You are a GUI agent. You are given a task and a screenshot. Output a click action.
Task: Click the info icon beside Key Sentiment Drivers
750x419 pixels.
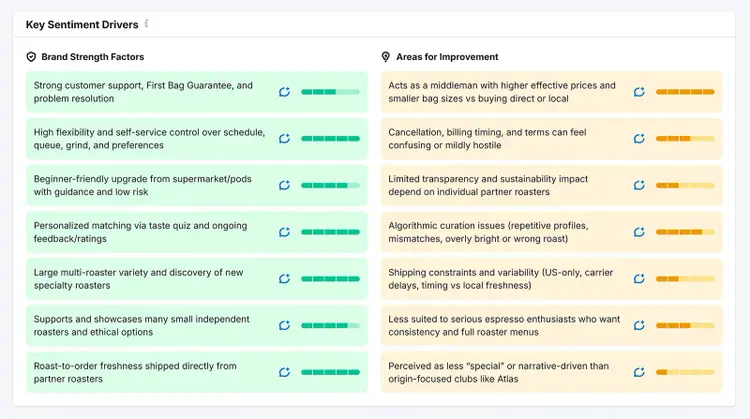pyautogui.click(x=146, y=23)
